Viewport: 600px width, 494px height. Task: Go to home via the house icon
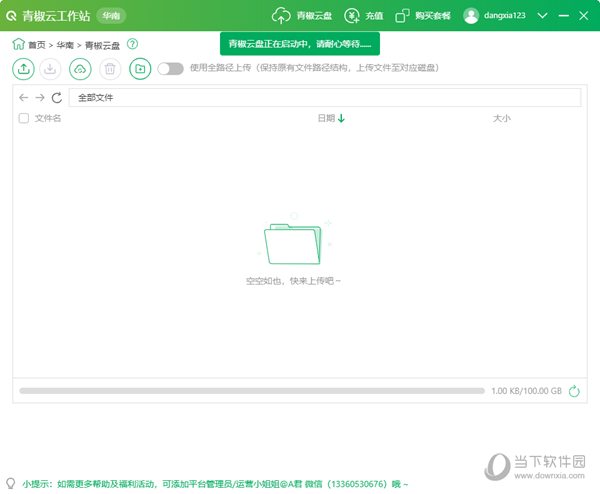point(18,44)
